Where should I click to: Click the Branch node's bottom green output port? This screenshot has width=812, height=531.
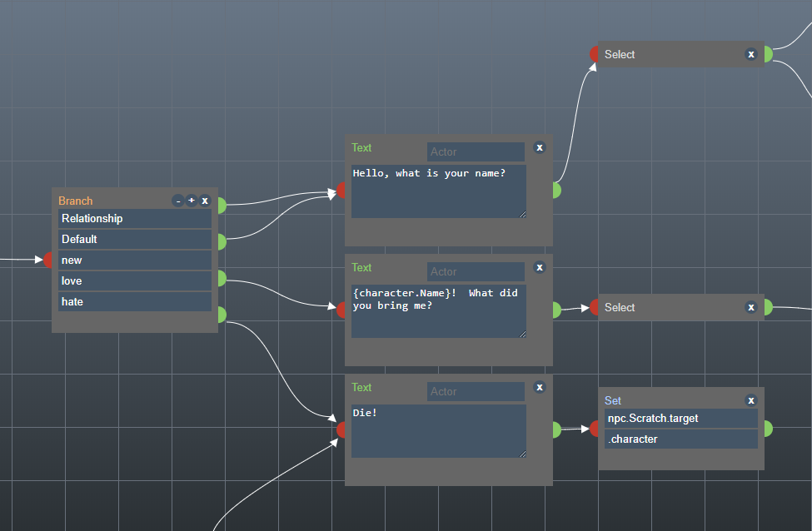point(222,315)
